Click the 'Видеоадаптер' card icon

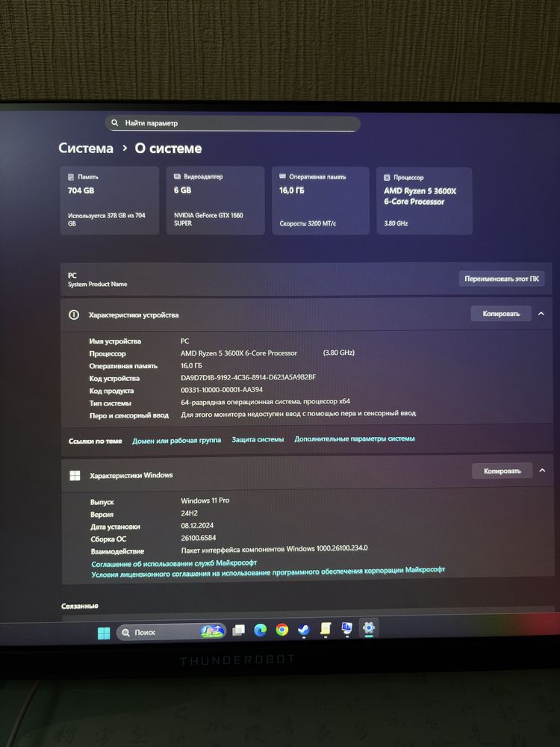[x=177, y=177]
